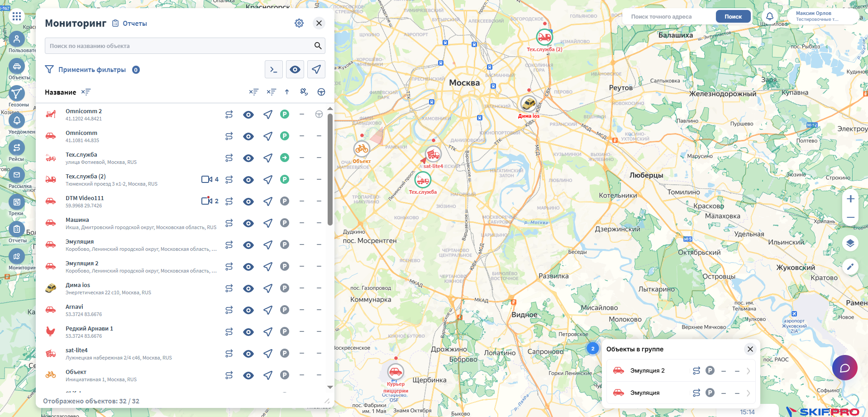Toggle visibility eye for Дима ios
The height and width of the screenshot is (417, 868).
point(248,288)
